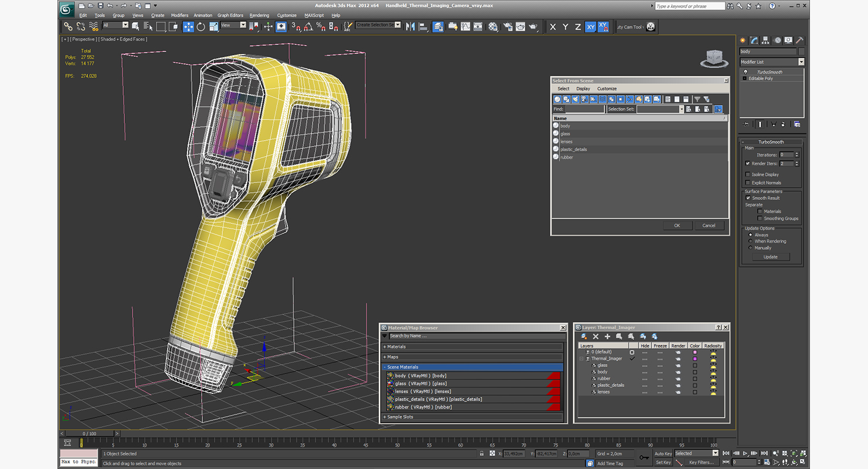Viewport: 868px width, 469px height.
Task: Click the Mirror tool icon
Action: click(x=410, y=26)
